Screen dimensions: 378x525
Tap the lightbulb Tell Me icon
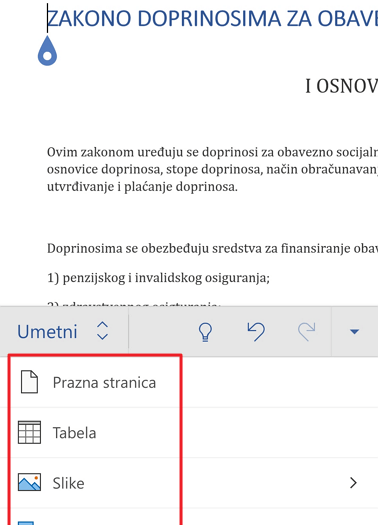pyautogui.click(x=205, y=332)
